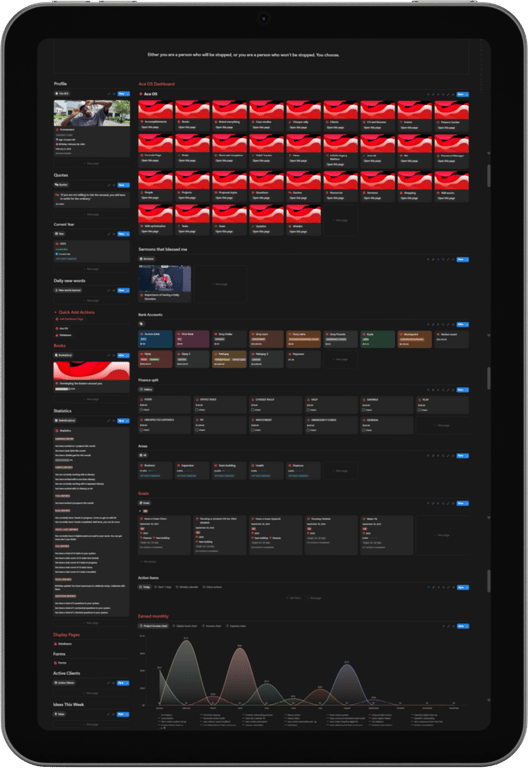
Task: Click the Clients page icon
Action: tap(327, 122)
